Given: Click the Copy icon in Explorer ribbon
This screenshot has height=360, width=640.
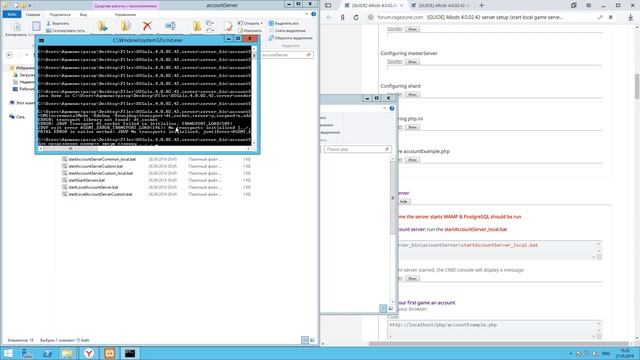Looking at the screenshot, I should 16,27.
